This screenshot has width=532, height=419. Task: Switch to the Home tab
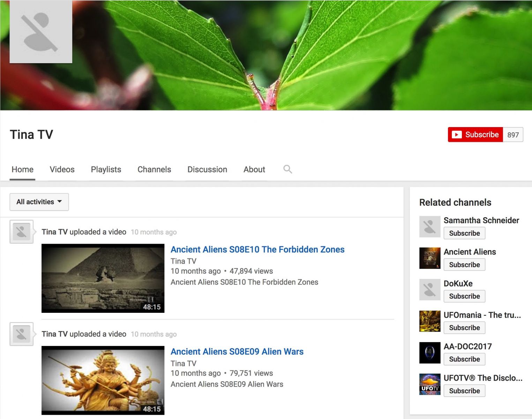pyautogui.click(x=22, y=169)
